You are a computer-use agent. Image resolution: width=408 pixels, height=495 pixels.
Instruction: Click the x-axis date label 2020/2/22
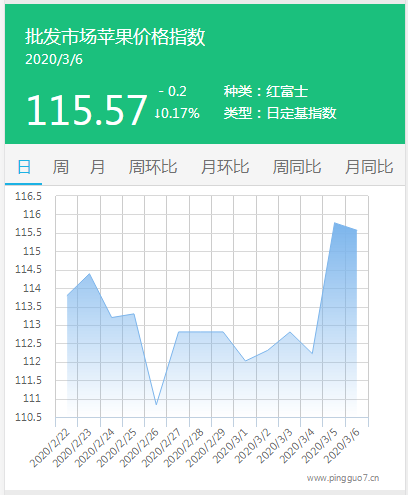tap(50, 448)
